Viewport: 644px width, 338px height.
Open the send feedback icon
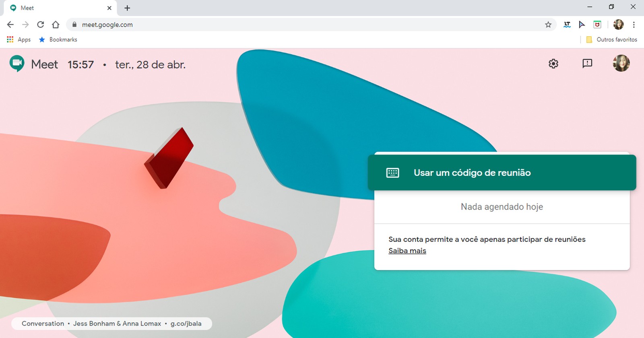[x=587, y=63]
